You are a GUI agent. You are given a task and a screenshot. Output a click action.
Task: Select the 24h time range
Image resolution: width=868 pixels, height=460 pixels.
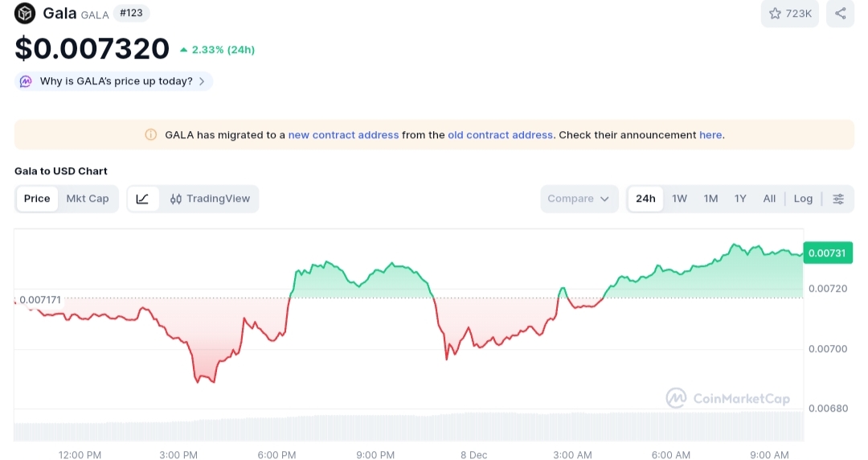click(645, 199)
